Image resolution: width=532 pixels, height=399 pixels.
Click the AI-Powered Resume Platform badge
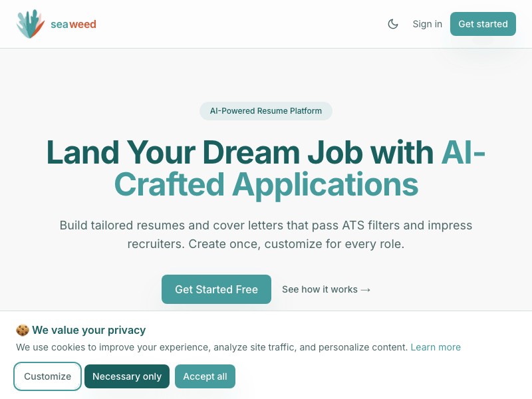point(266,111)
